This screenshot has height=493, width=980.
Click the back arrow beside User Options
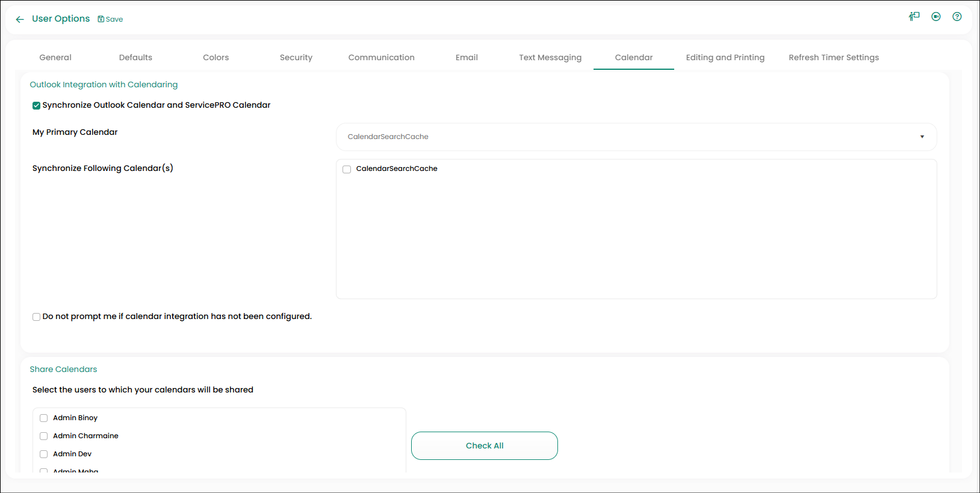(20, 19)
